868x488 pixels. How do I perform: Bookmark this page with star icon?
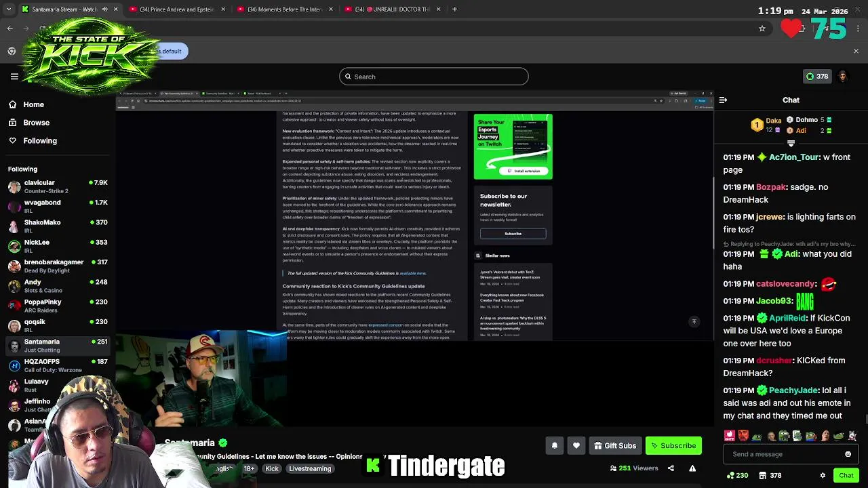[x=762, y=28]
